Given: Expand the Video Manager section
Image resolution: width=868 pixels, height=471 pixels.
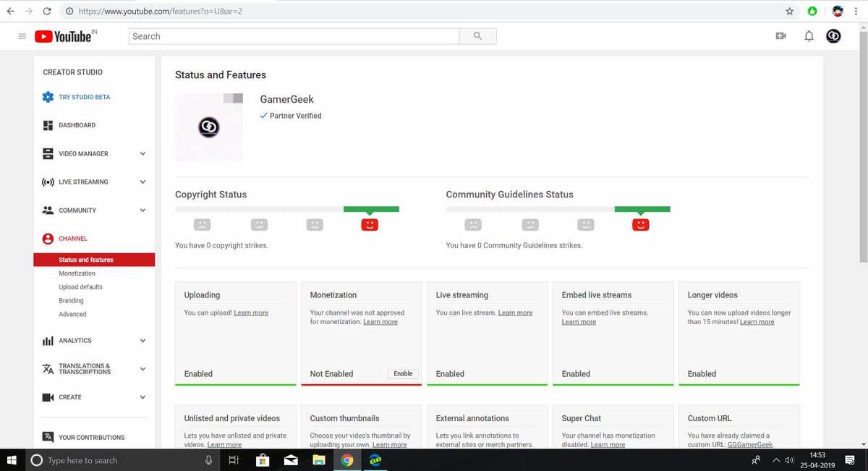Looking at the screenshot, I should tap(142, 153).
